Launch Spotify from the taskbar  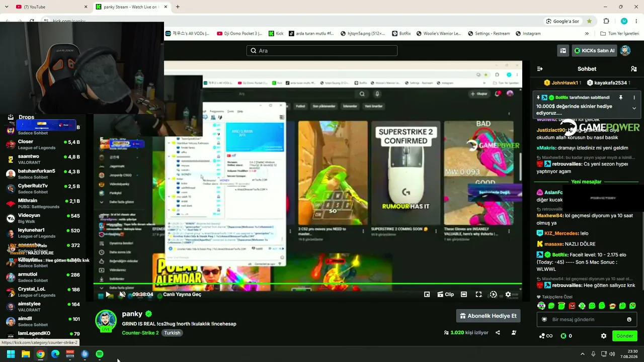click(x=100, y=354)
